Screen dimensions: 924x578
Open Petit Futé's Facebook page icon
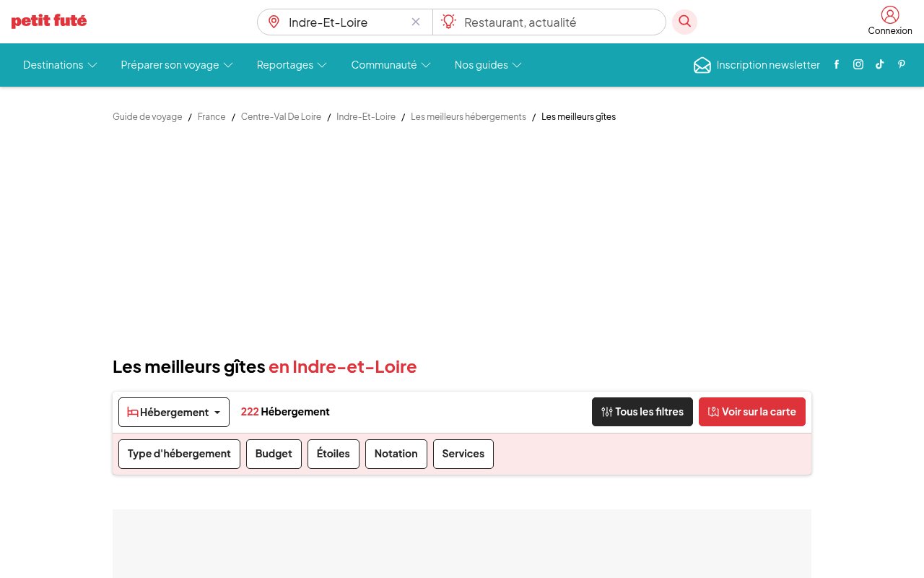coord(837,64)
